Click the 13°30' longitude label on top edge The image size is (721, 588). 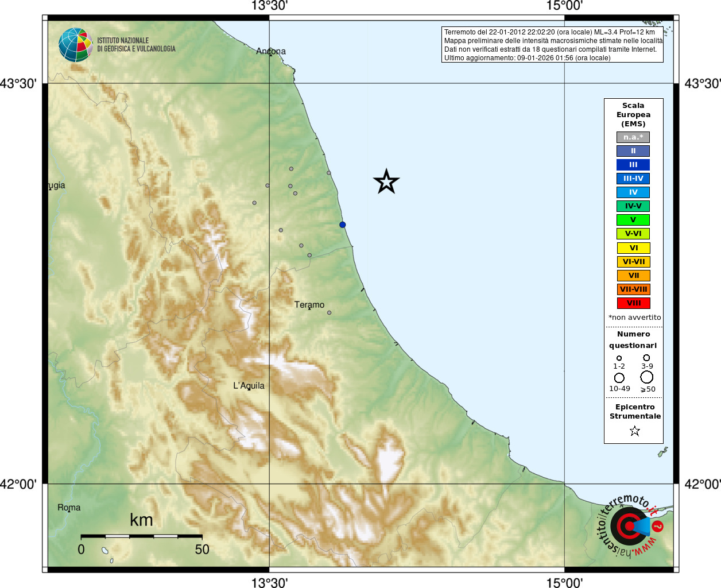click(269, 6)
